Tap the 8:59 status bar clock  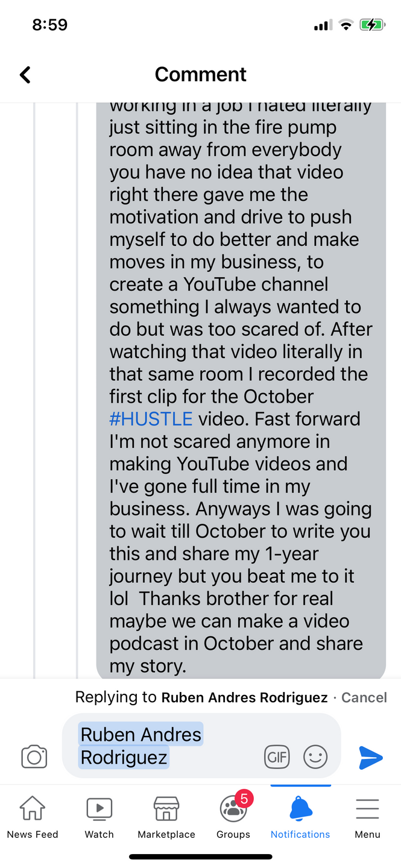(x=49, y=25)
